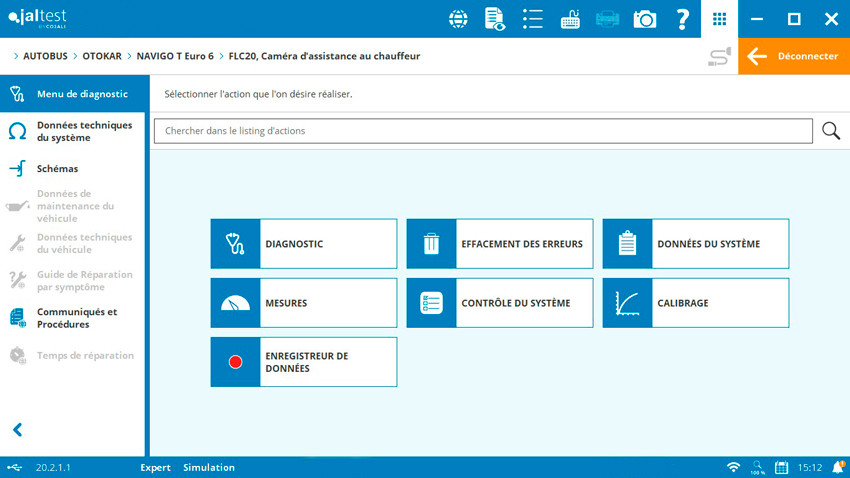Image resolution: width=850 pixels, height=478 pixels.
Task: Take a screenshot with the camera icon
Action: pos(645,20)
